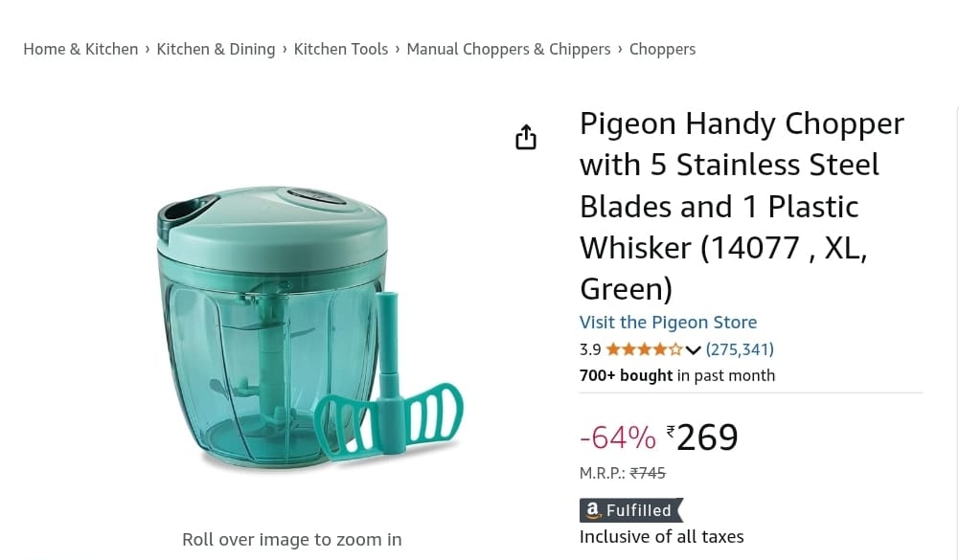Open the 275,341 customer reviews link
Screen dimensions: 959x560
click(740, 349)
